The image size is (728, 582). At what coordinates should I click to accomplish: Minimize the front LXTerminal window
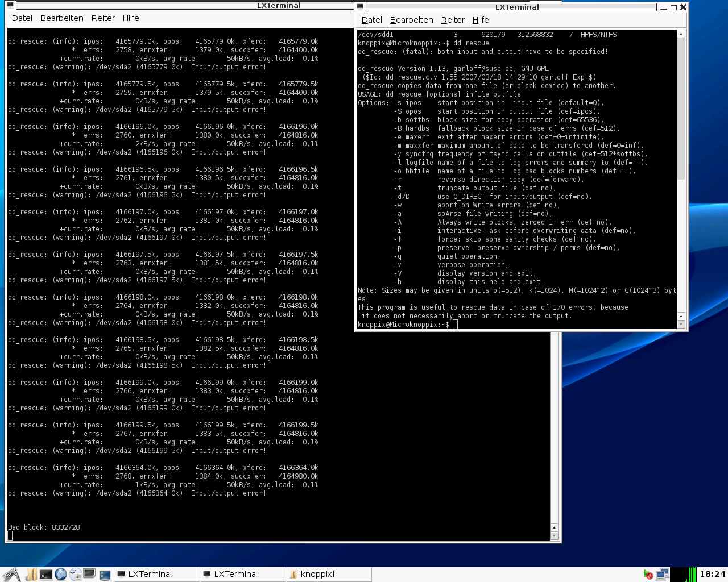tap(665, 7)
